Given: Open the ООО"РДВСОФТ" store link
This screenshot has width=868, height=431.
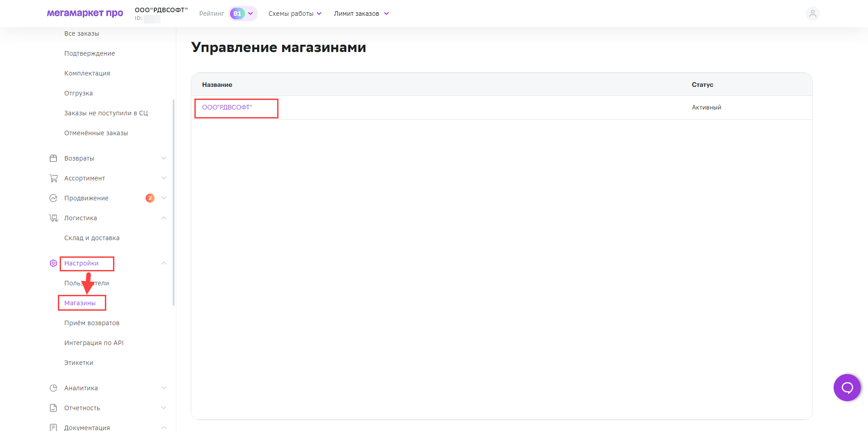Looking at the screenshot, I should tap(227, 108).
